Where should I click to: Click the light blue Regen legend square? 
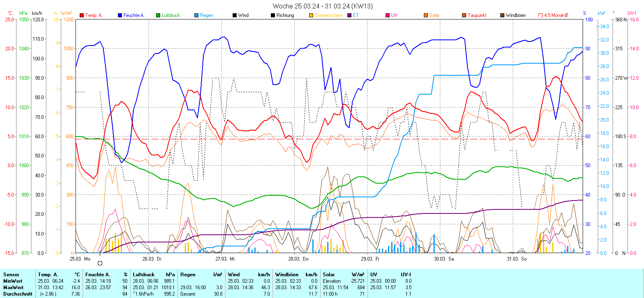pyautogui.click(x=196, y=15)
